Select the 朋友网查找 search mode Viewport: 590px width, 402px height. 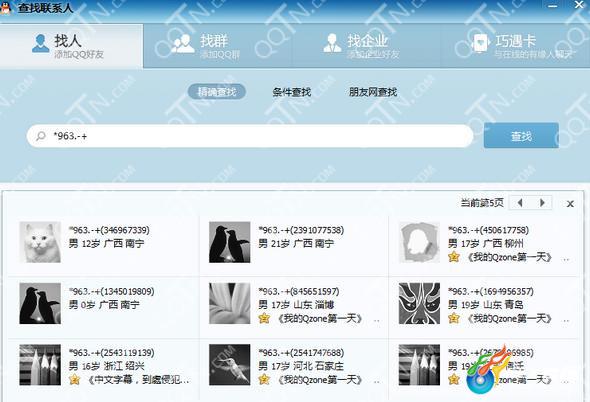point(373,92)
